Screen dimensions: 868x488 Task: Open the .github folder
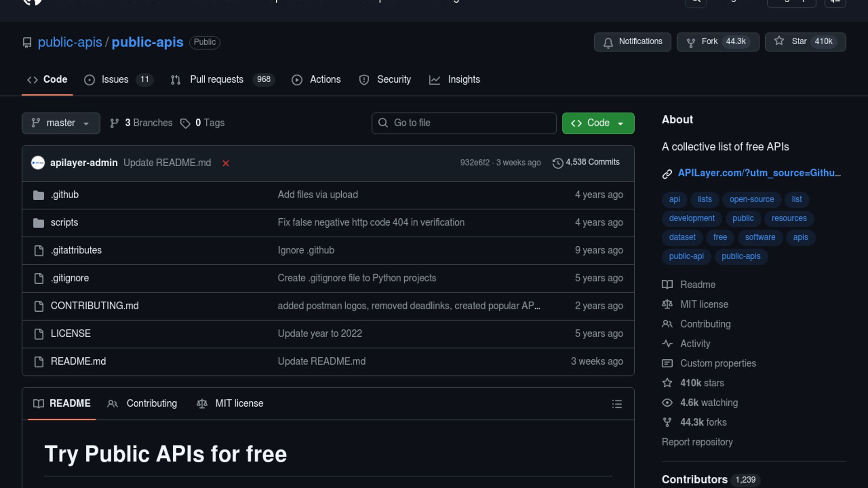(65, 195)
